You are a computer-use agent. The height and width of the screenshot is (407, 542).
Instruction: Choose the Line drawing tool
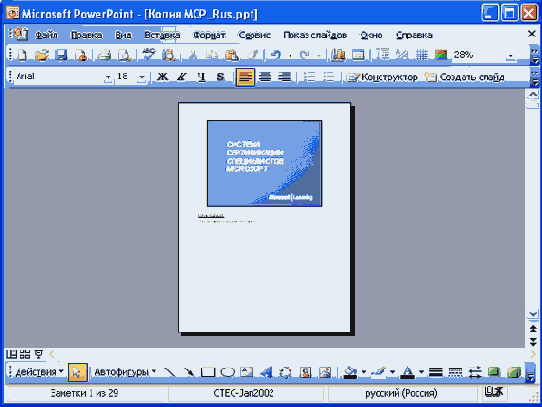pos(169,372)
